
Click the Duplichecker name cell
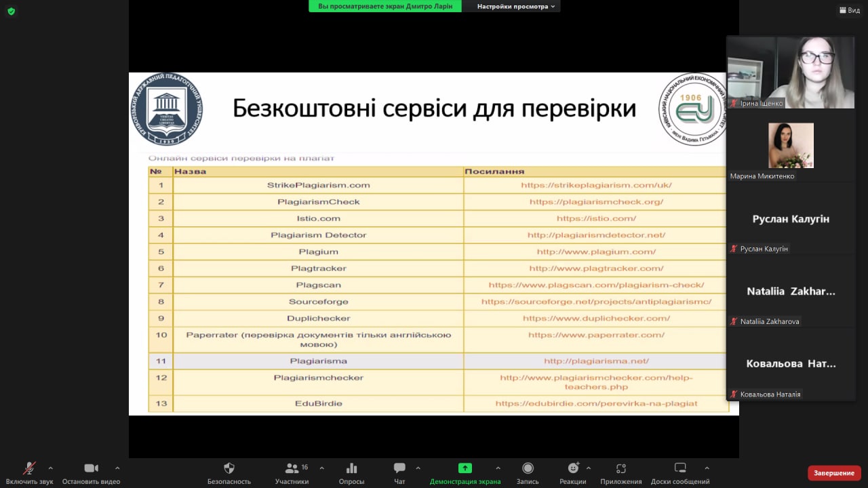pyautogui.click(x=318, y=319)
